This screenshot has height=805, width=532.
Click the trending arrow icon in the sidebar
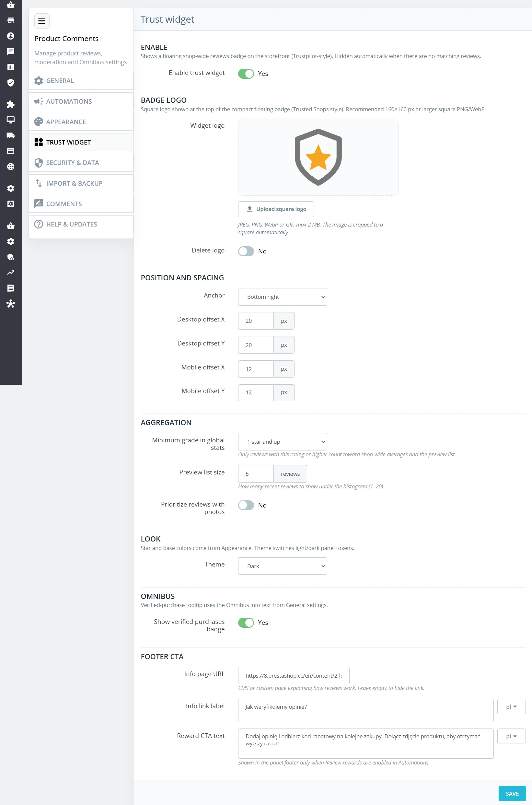[10, 273]
